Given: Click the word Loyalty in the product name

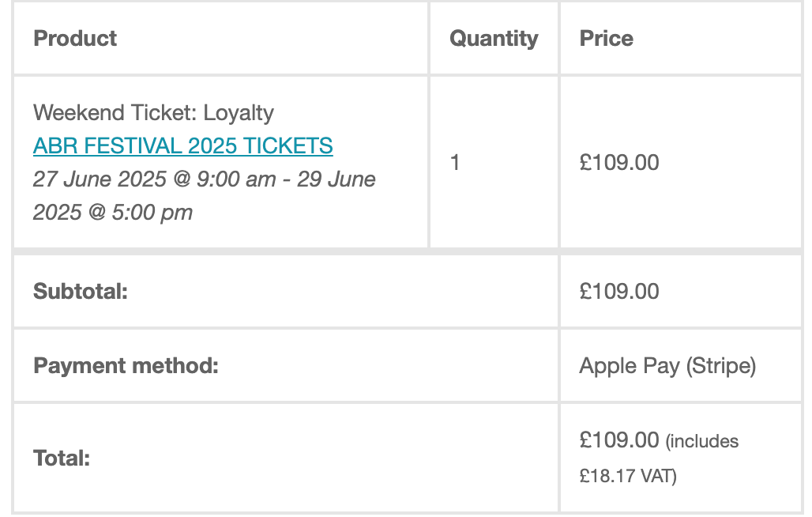Looking at the screenshot, I should 239,113.
